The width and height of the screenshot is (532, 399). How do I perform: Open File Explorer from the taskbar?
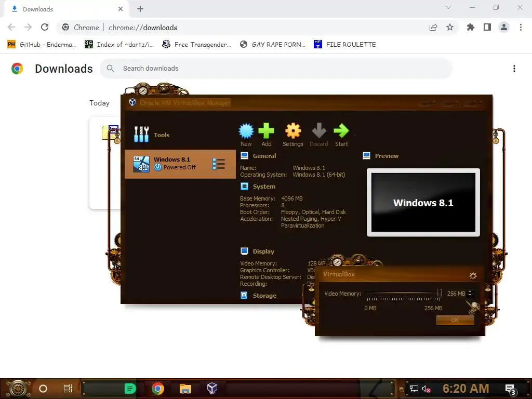pos(185,389)
